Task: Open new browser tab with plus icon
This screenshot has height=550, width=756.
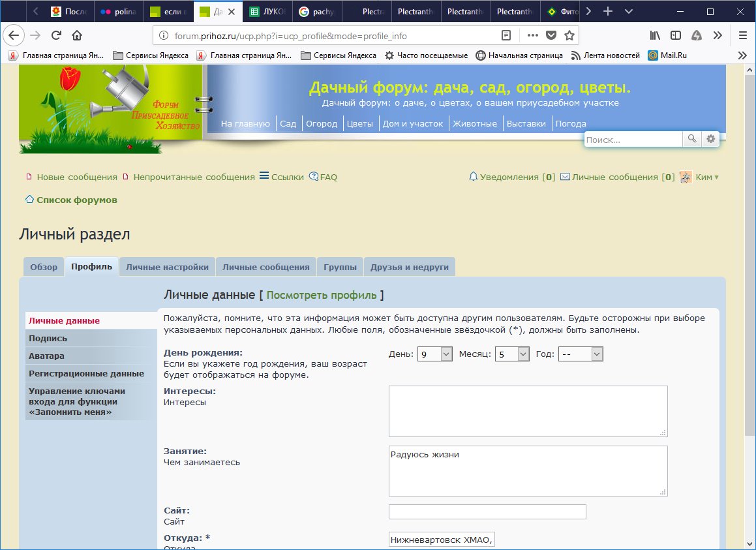Action: [x=608, y=11]
